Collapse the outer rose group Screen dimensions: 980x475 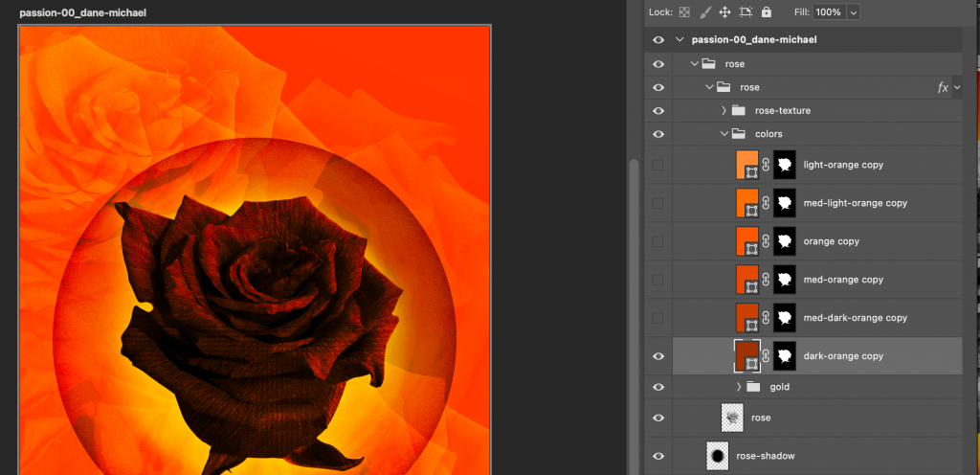coord(695,64)
